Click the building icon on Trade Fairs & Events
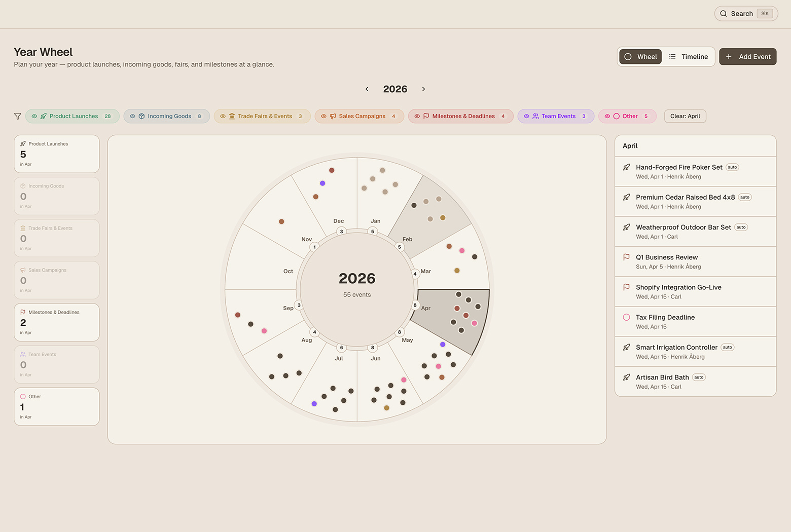This screenshot has height=532, width=791. coord(232,116)
